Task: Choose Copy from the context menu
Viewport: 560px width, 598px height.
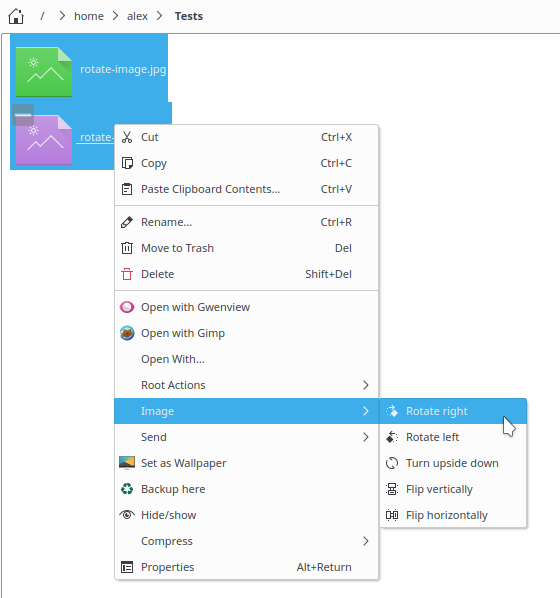Action: (x=246, y=163)
